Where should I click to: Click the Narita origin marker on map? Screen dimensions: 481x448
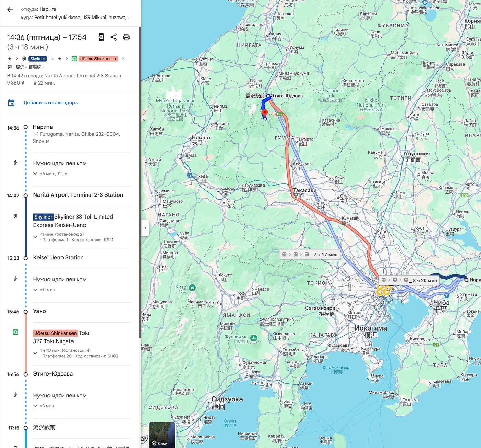pos(466,280)
